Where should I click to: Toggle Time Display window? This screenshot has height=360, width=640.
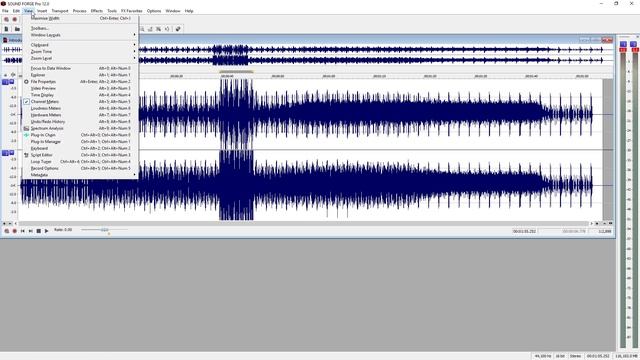pyautogui.click(x=80, y=95)
